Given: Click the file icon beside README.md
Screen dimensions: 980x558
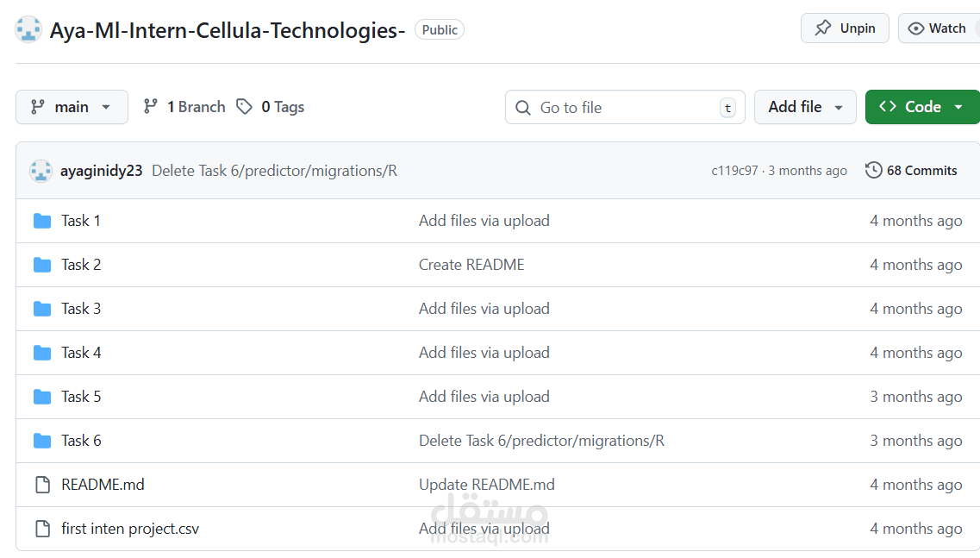Looking at the screenshot, I should coord(42,484).
